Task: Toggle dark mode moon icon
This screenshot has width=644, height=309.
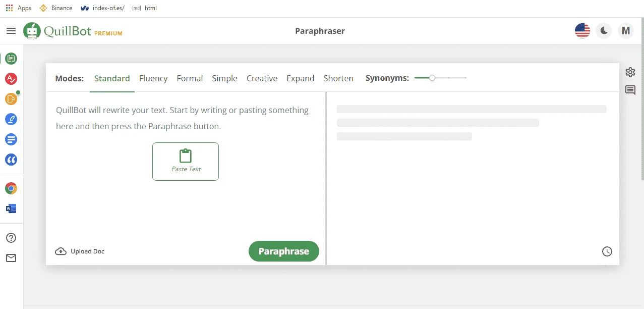Action: coord(604,31)
